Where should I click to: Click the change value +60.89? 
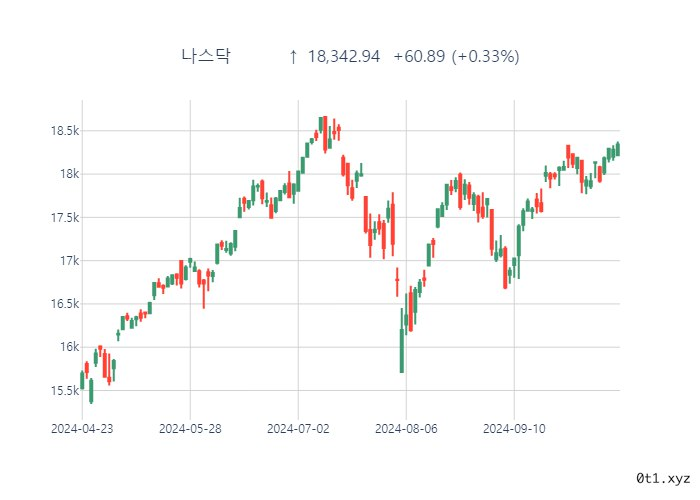pyautogui.click(x=419, y=57)
